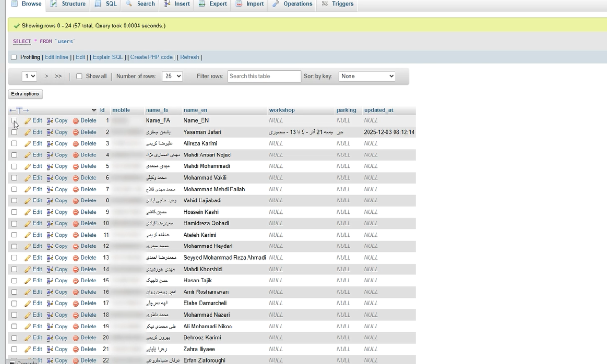Image resolution: width=607 pixels, height=364 pixels.
Task: Enable the Profiling checkbox
Action: coord(14,57)
